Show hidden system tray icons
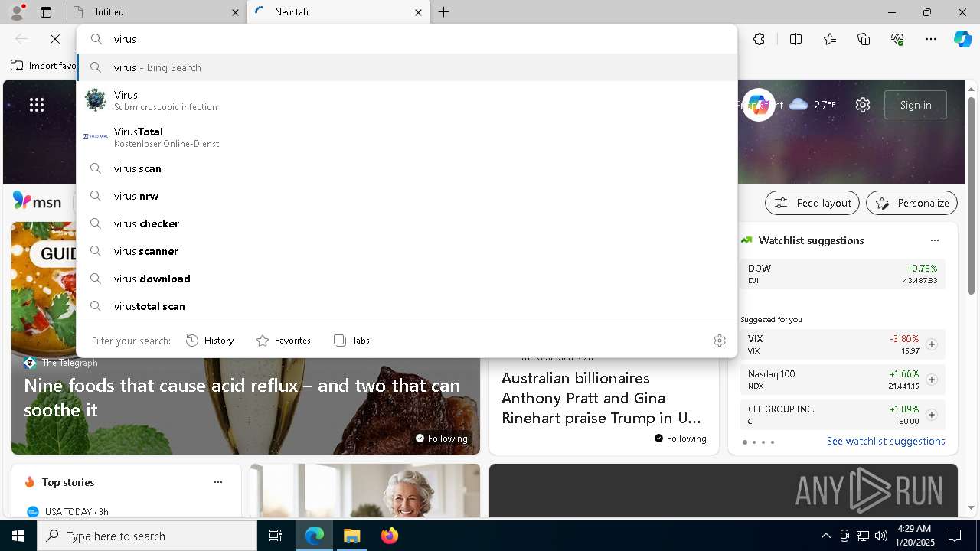The width and height of the screenshot is (980, 551). click(x=825, y=536)
